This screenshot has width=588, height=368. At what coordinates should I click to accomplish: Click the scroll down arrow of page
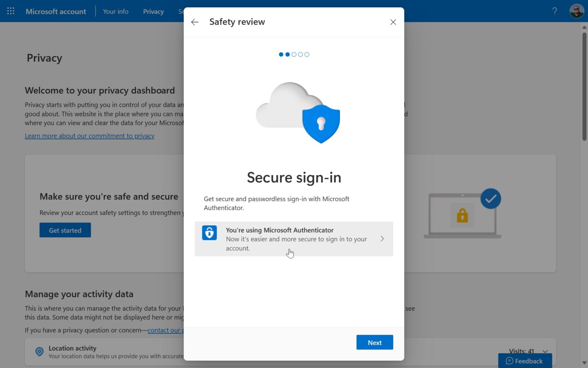tap(584, 363)
